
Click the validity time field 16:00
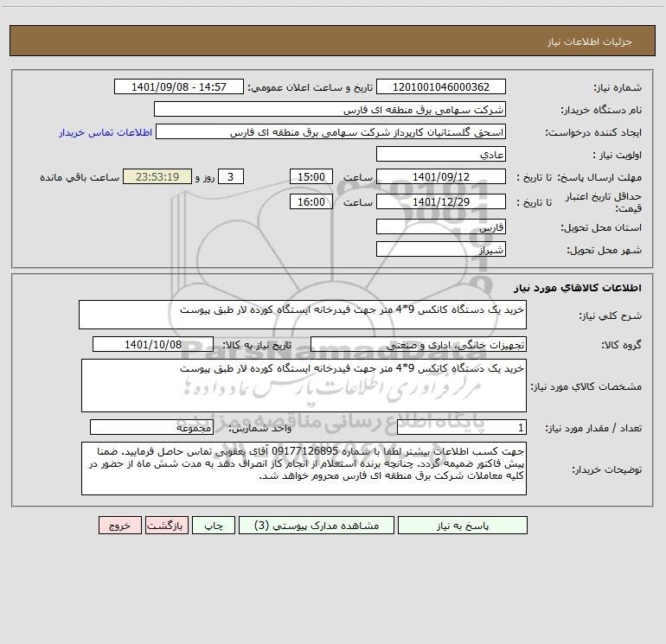[x=311, y=202]
